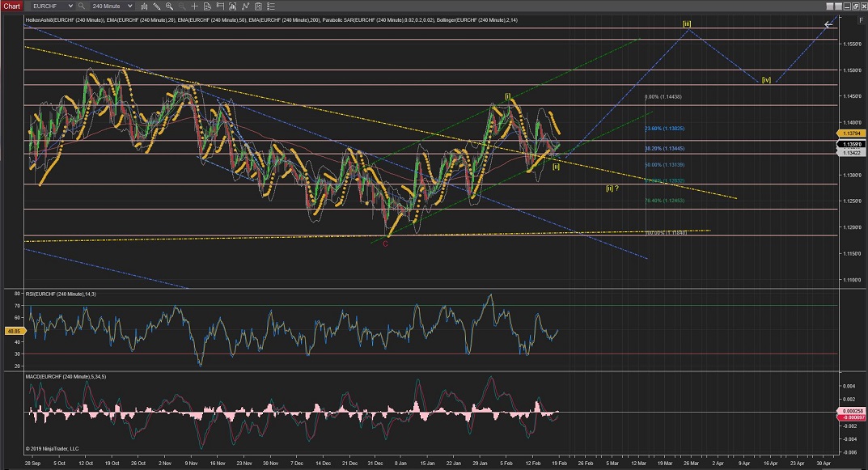Open the EURCHF instrument selector dropdown

click(52, 6)
